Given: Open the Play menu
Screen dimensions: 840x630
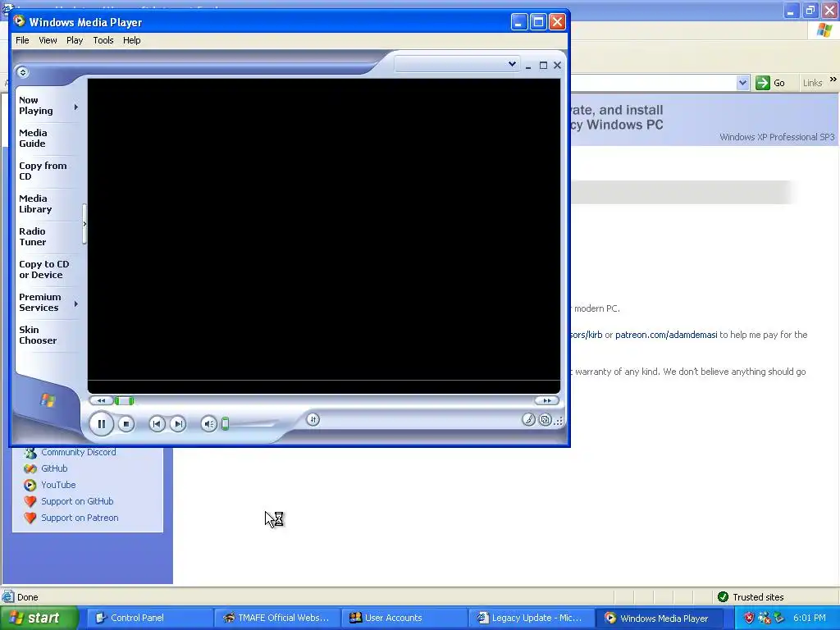Looking at the screenshot, I should 75,40.
